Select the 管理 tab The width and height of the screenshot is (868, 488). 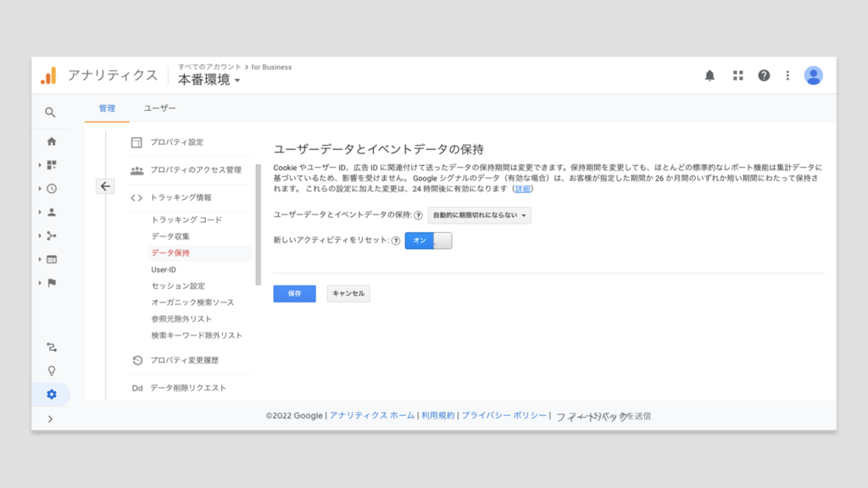pos(107,108)
